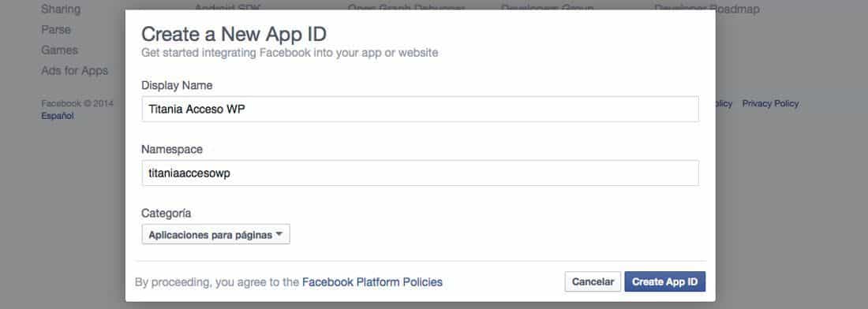Open the Developer Roadmap link

pyautogui.click(x=707, y=9)
